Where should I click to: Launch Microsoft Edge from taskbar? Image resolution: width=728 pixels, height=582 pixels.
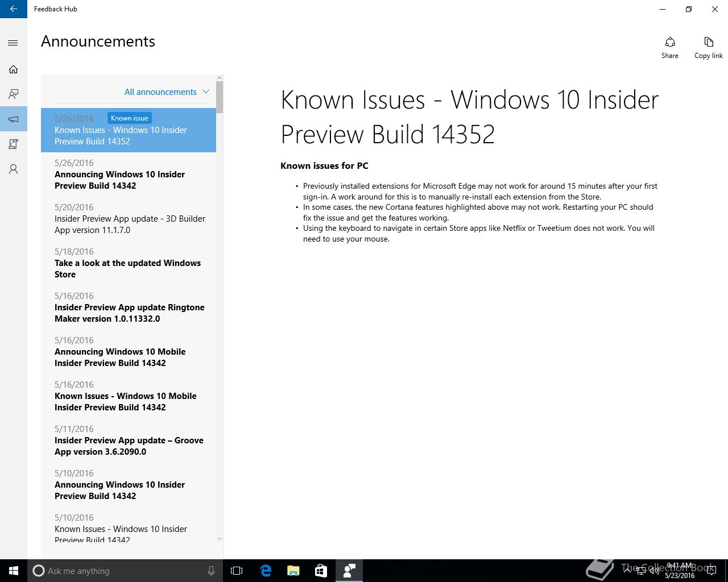pos(266,571)
